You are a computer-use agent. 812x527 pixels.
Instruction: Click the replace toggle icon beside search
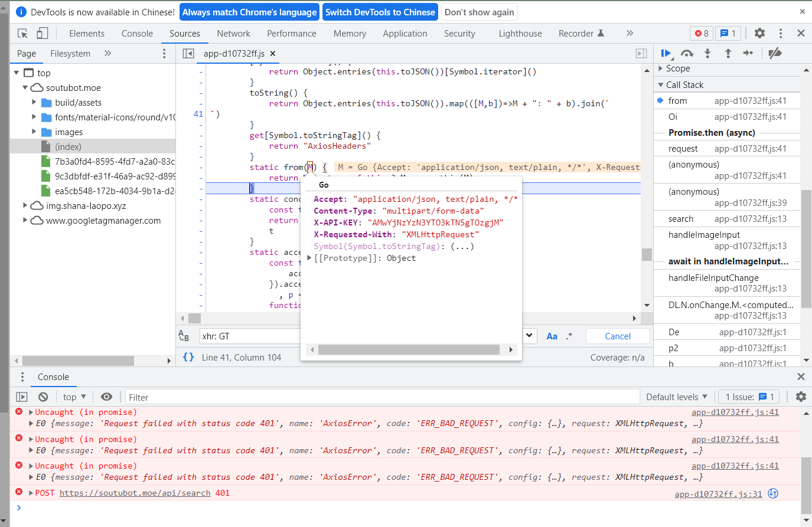click(184, 336)
